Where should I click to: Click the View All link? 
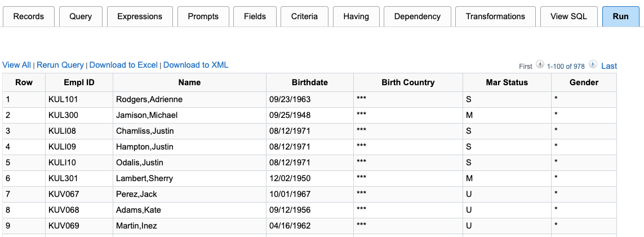pyautogui.click(x=16, y=65)
